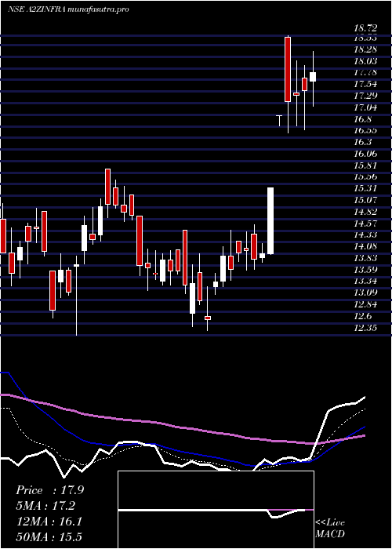This screenshot has height=549, width=392.
Task: Click the 14.08 price axis label
Action: tap(365, 246)
